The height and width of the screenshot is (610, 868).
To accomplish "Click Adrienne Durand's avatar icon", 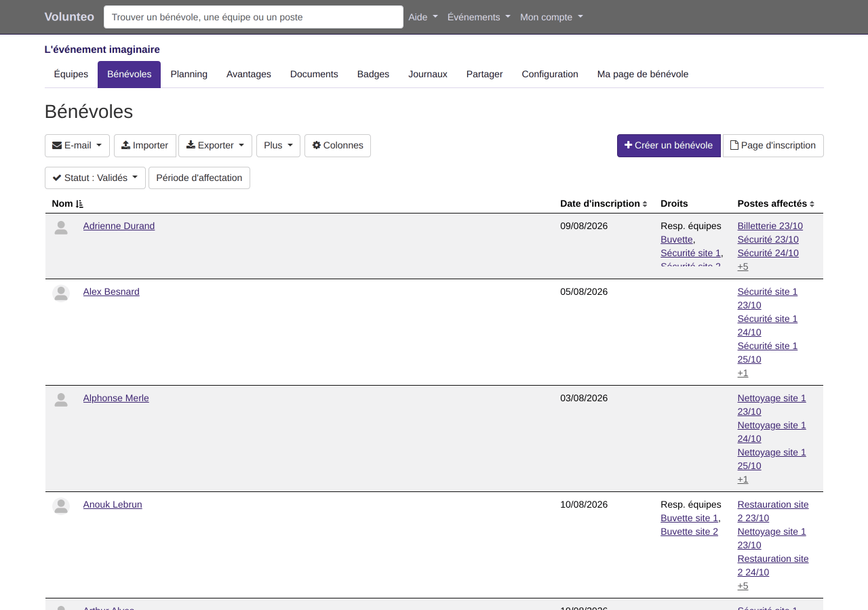I will point(61,228).
